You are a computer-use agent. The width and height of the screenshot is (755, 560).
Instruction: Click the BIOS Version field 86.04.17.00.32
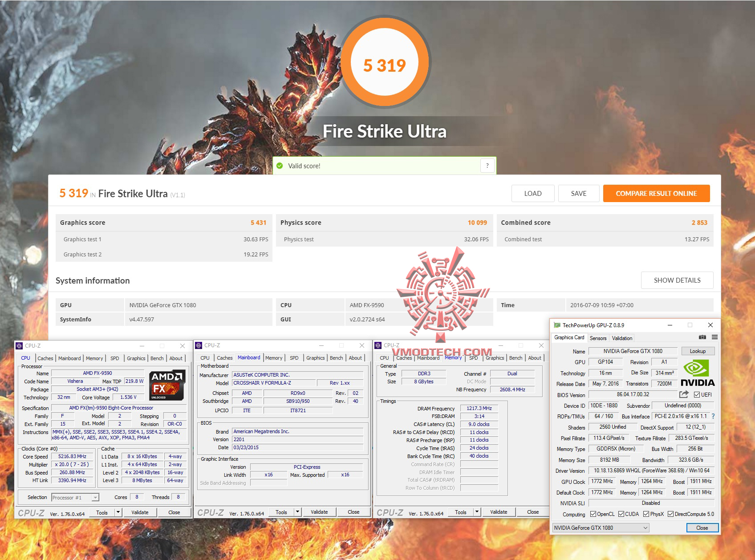(633, 394)
